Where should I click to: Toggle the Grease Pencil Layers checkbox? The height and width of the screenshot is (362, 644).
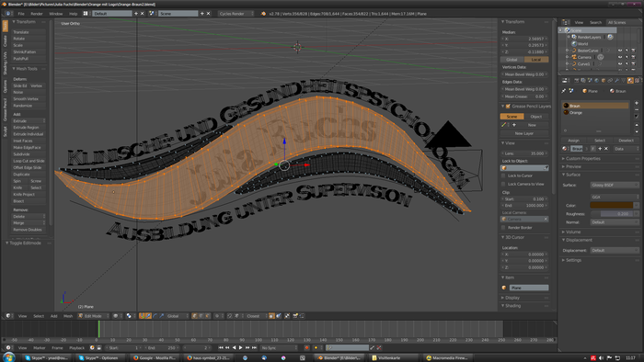(508, 107)
